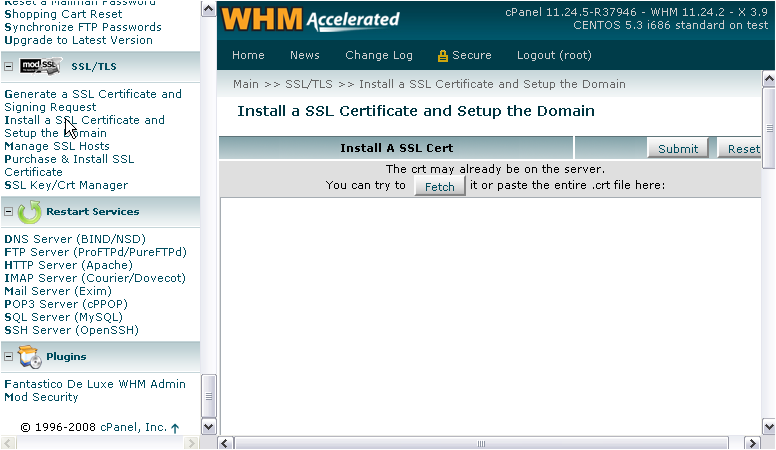Click the Install A SSL Cert header
The width and height of the screenshot is (776, 450).
[396, 148]
